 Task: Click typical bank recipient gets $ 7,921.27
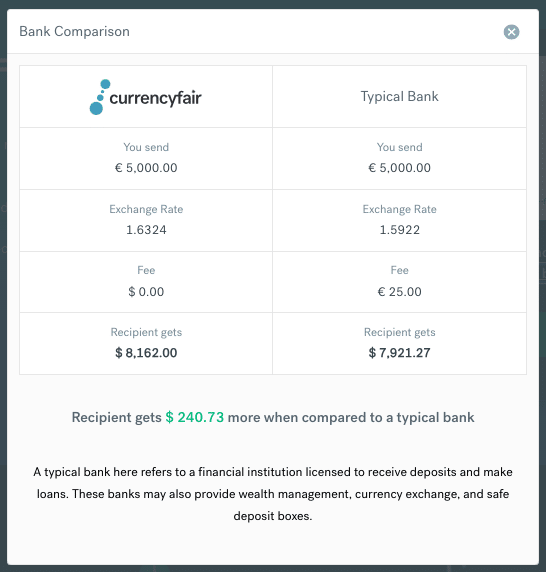pos(399,353)
